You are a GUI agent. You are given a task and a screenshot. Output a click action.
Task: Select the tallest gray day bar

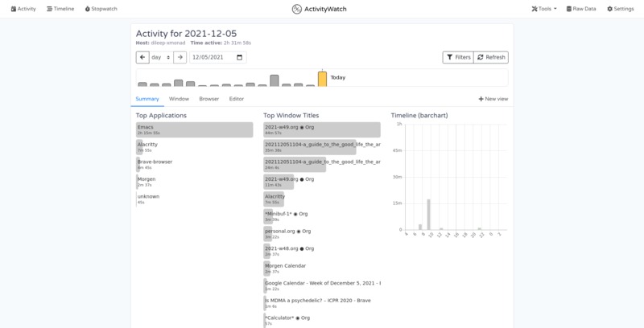pos(275,80)
